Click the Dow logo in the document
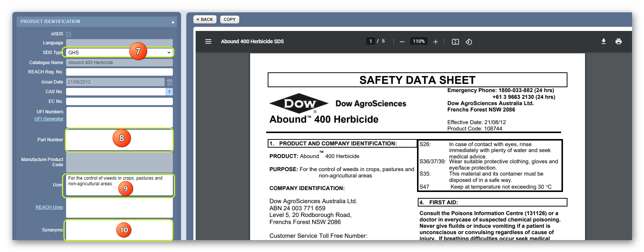644x252 pixels. pyautogui.click(x=299, y=103)
